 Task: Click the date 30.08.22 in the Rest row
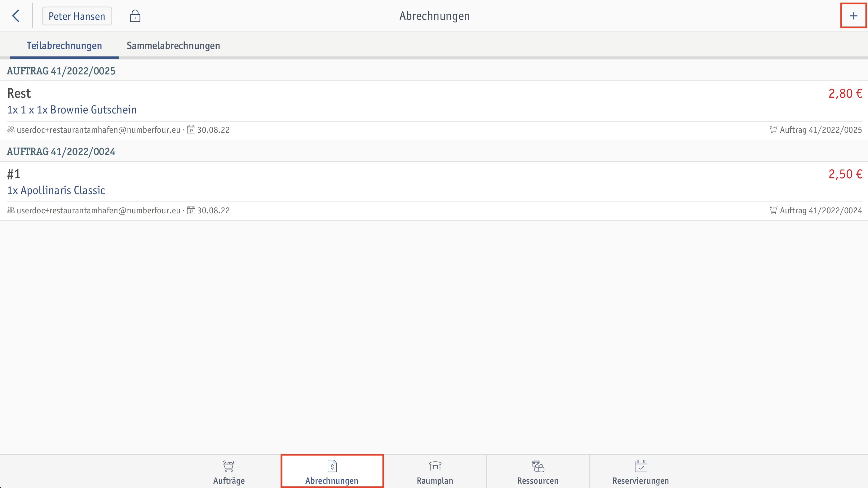(x=213, y=130)
